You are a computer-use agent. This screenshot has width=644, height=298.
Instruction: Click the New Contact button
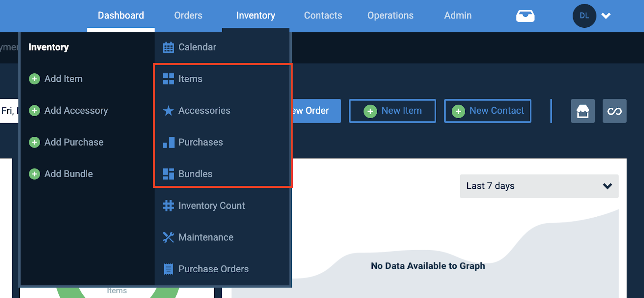487,111
